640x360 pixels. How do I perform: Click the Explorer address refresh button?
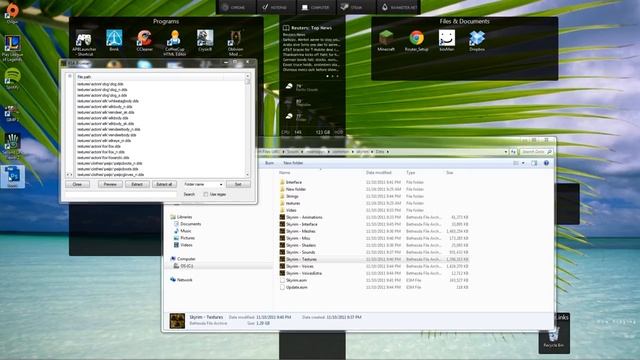click(513, 152)
